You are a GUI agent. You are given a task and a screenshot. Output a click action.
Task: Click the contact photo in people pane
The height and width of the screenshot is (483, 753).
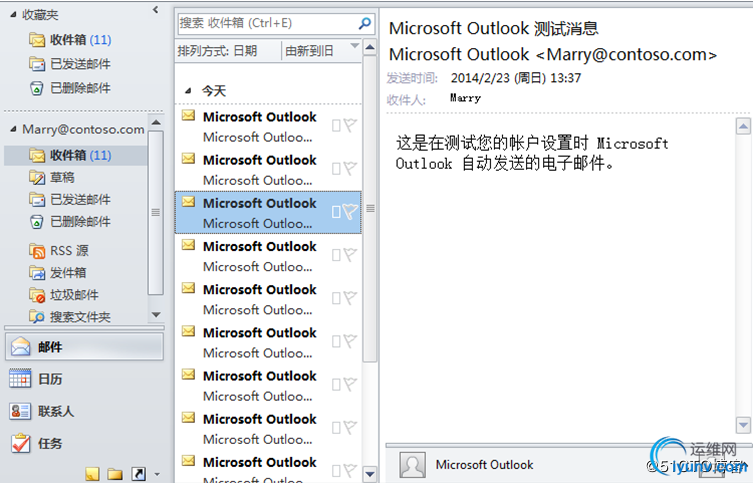click(413, 465)
